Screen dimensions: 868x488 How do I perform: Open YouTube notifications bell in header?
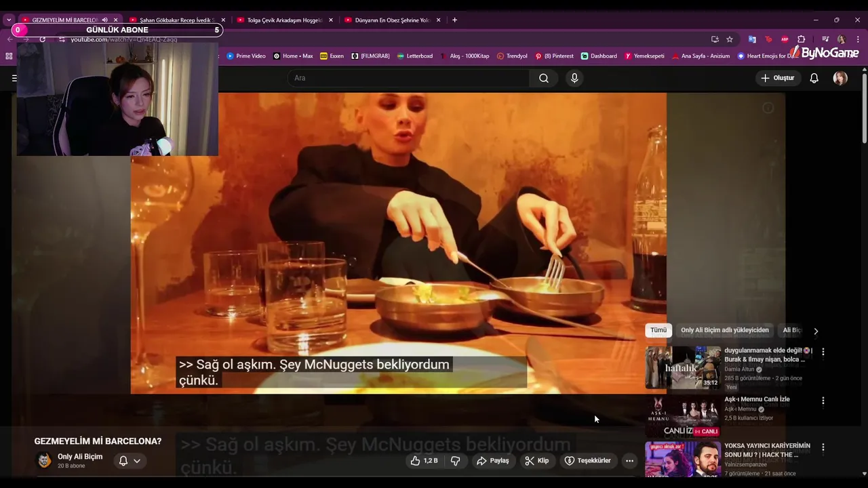[814, 78]
